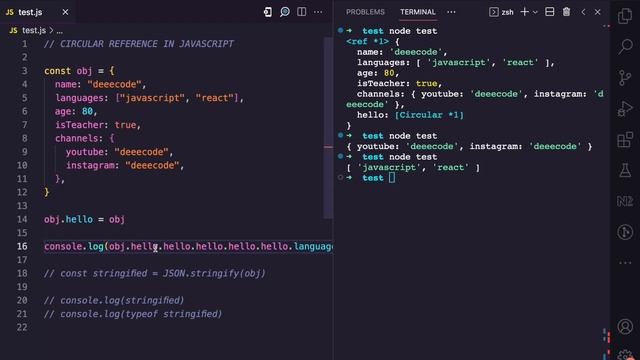This screenshot has width=640, height=360.
Task: Open the Source Control view
Action: click(625, 78)
